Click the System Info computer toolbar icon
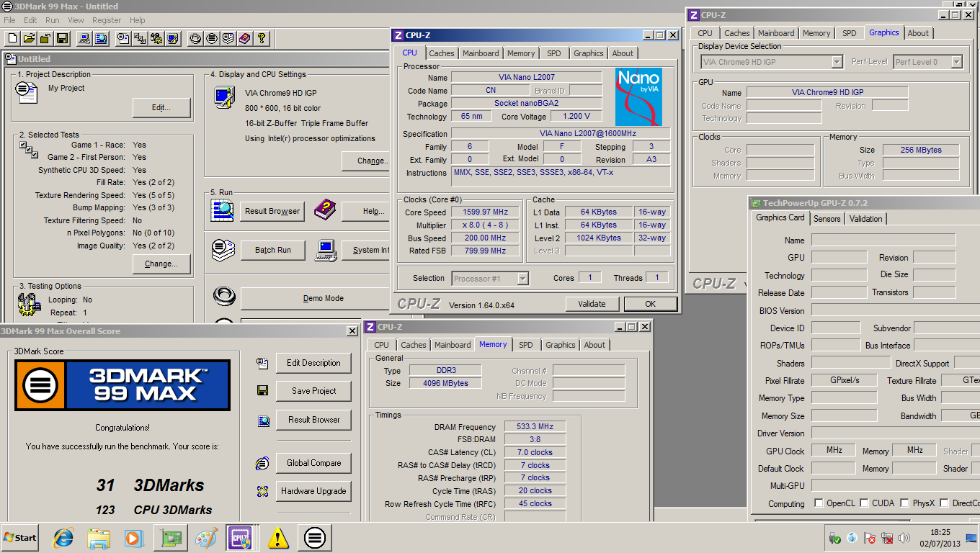Screen dimensions: 980x553 [x=84, y=38]
